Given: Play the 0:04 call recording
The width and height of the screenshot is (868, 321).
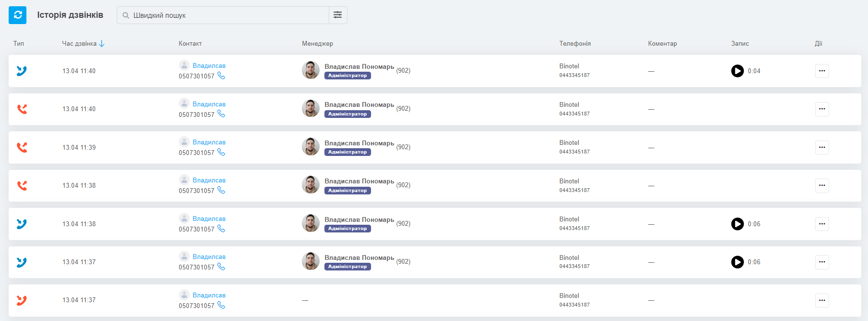Looking at the screenshot, I should pos(737,71).
